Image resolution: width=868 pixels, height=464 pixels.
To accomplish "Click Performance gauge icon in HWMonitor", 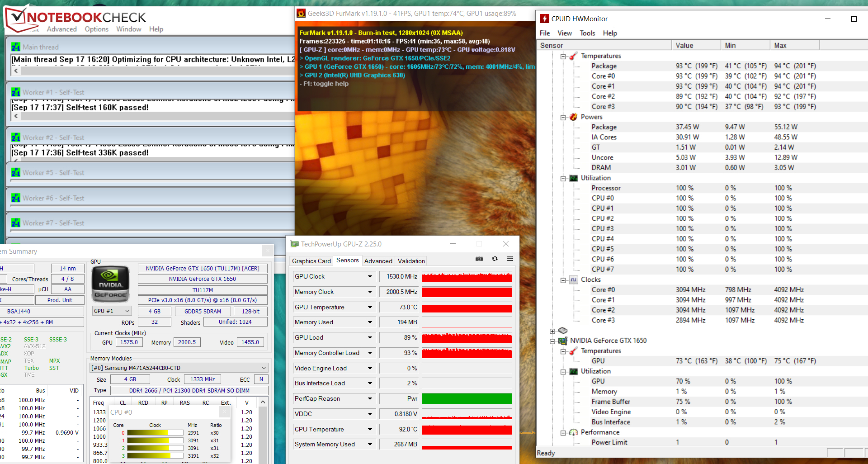I will pyautogui.click(x=573, y=433).
